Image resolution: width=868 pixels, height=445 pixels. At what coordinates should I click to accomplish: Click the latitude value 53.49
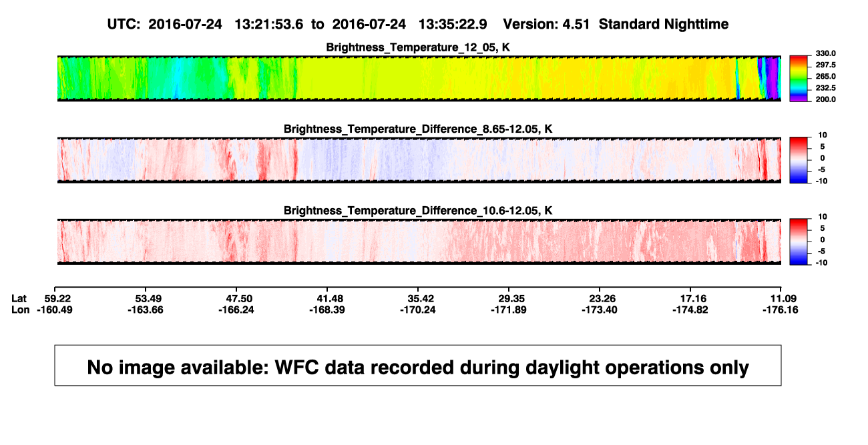point(145,298)
